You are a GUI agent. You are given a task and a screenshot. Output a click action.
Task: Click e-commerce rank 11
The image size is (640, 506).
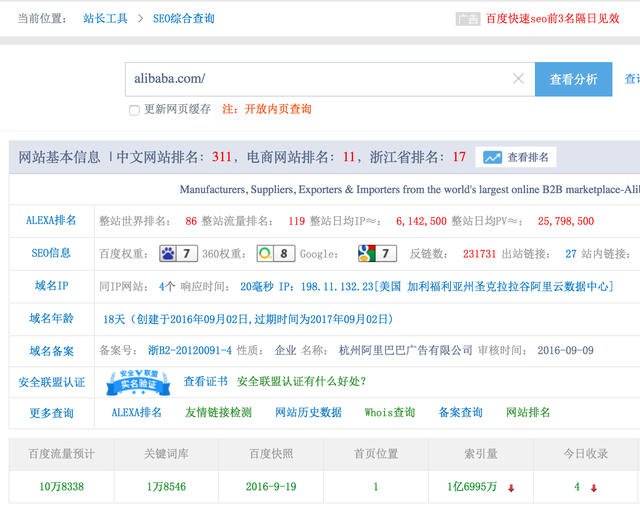(x=349, y=157)
